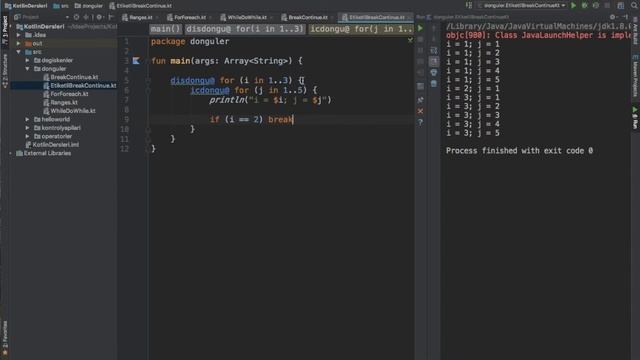Expand the helloworld package
The height and width of the screenshot is (360, 640).
click(27, 120)
